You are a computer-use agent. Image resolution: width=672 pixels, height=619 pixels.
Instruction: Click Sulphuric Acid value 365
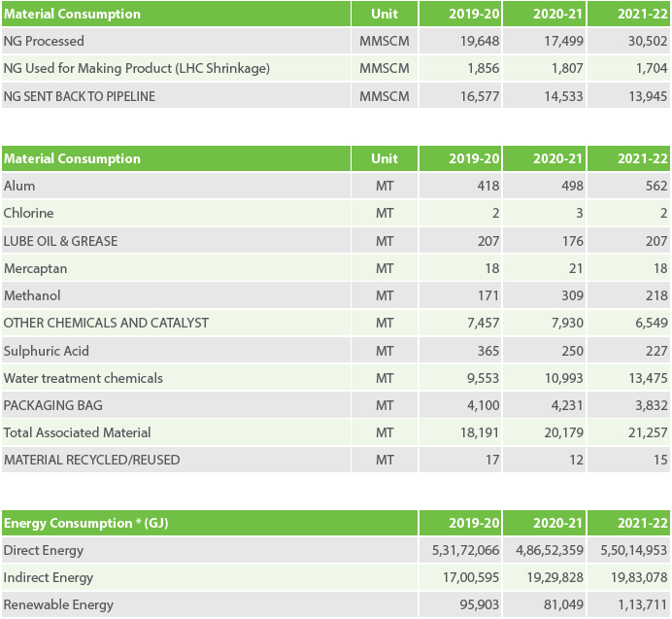488,351
